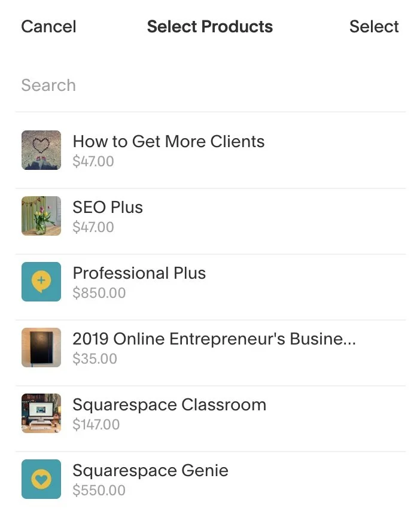Select the SEO Plus product name

coord(108,207)
